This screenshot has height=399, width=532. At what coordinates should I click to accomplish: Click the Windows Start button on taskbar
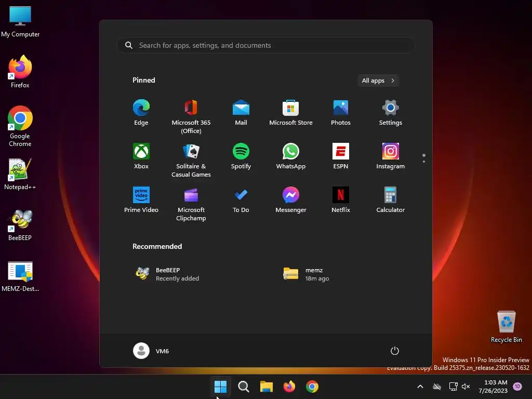(x=220, y=387)
